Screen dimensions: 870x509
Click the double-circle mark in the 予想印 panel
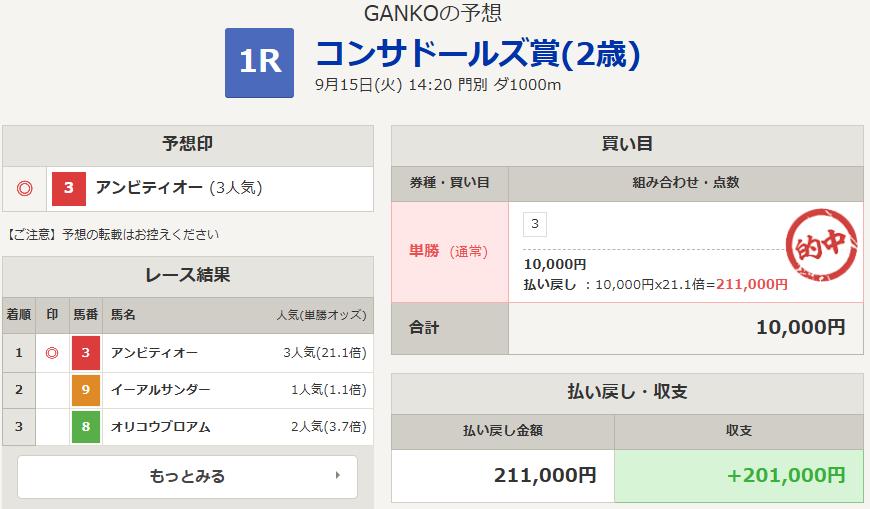(x=24, y=189)
